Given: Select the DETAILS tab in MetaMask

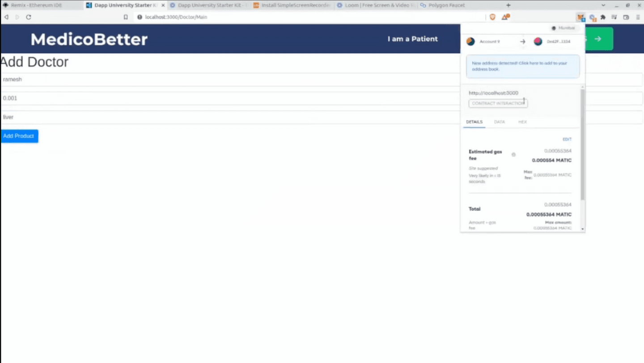Looking at the screenshot, I should point(474,122).
